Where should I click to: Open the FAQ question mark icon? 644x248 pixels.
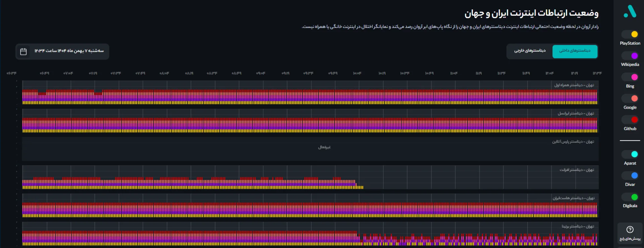tap(630, 230)
